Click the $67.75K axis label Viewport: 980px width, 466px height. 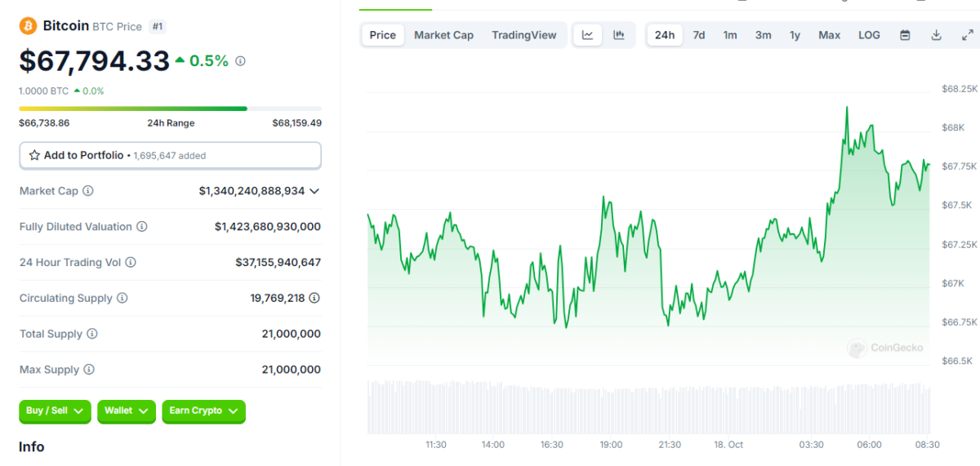click(x=960, y=166)
